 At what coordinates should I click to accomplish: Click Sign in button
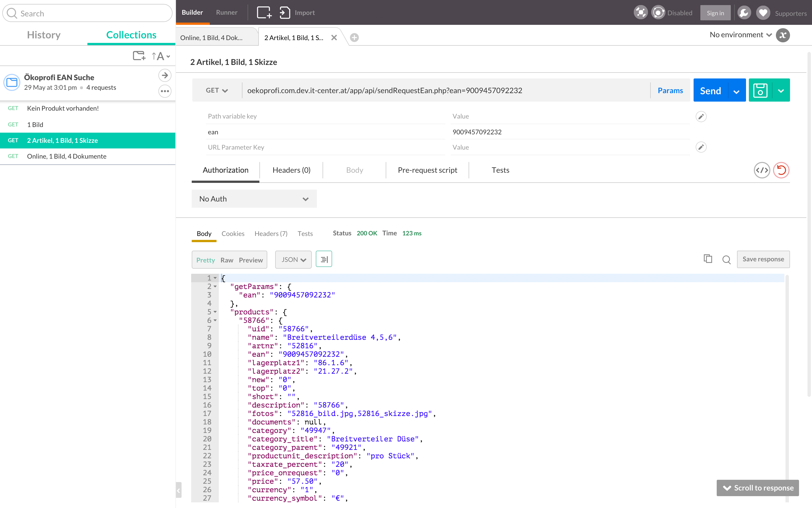(715, 13)
